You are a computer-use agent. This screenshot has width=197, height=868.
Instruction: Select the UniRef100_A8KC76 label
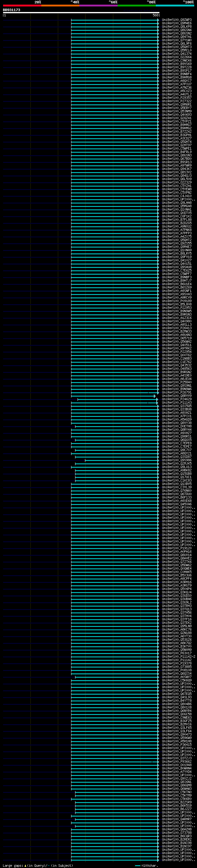click(x=177, y=629)
